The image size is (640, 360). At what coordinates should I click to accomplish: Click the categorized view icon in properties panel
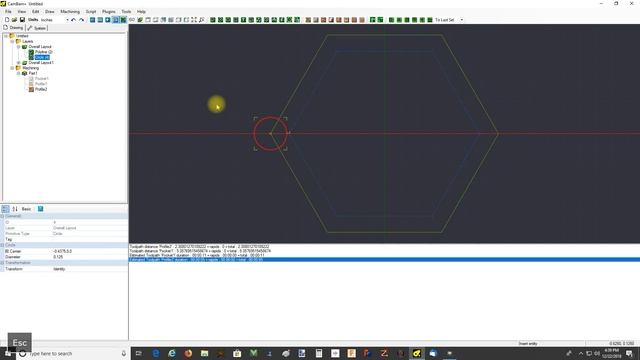pyautogui.click(x=5, y=209)
